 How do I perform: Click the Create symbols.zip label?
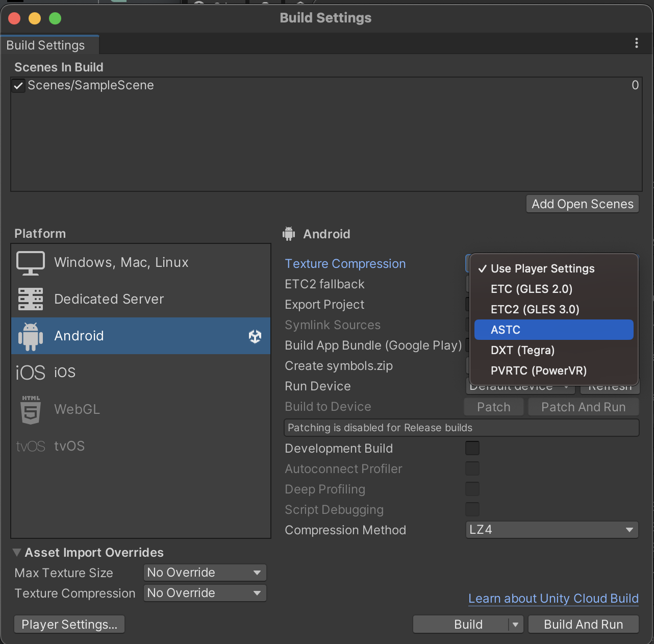coord(339,366)
